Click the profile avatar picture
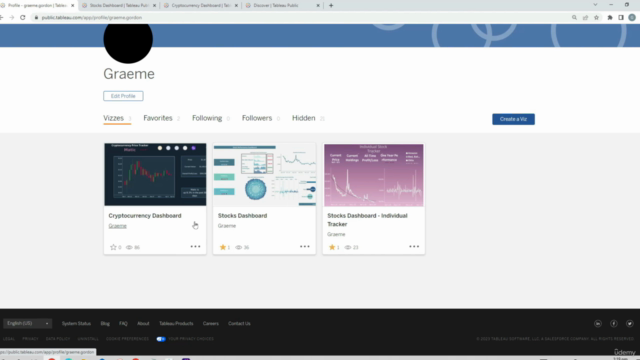The image size is (640, 360). (x=128, y=41)
